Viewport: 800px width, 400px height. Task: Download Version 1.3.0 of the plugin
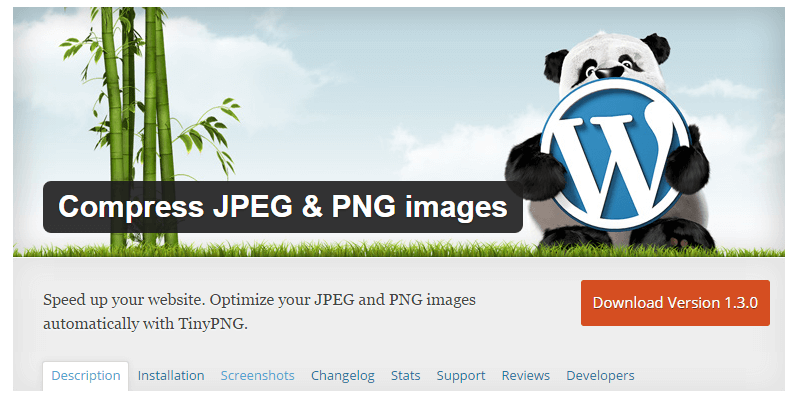675,303
